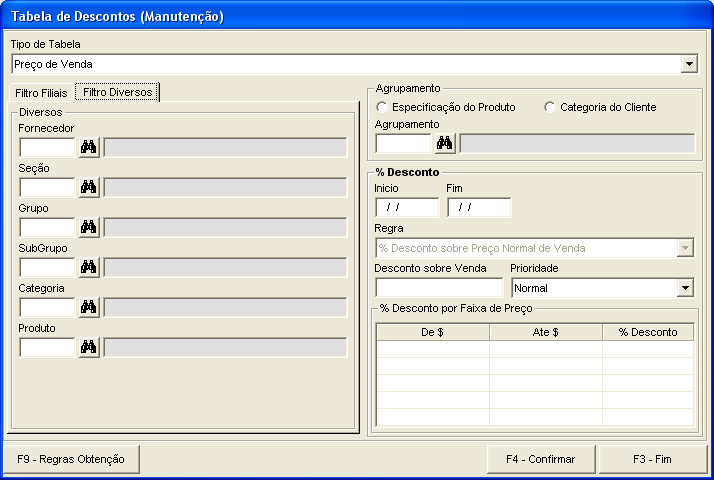Focus the Inicio date field
714x480 pixels.
coord(406,208)
